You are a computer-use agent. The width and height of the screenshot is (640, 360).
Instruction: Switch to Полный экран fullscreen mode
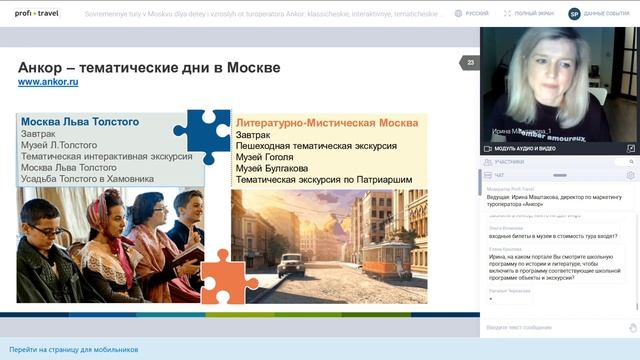point(534,13)
